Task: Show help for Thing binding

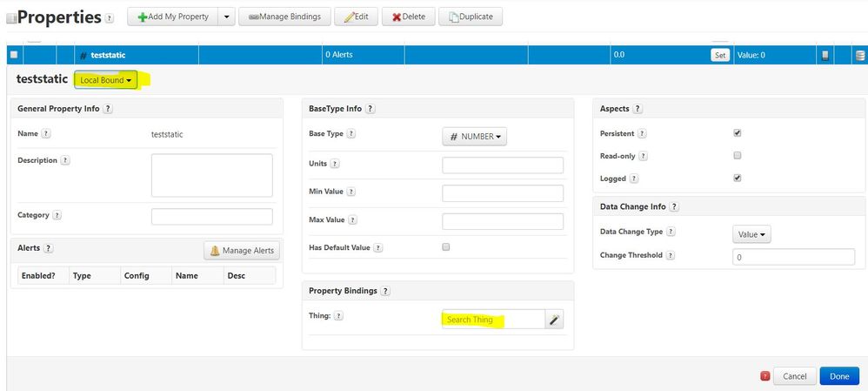Action: [x=339, y=315]
